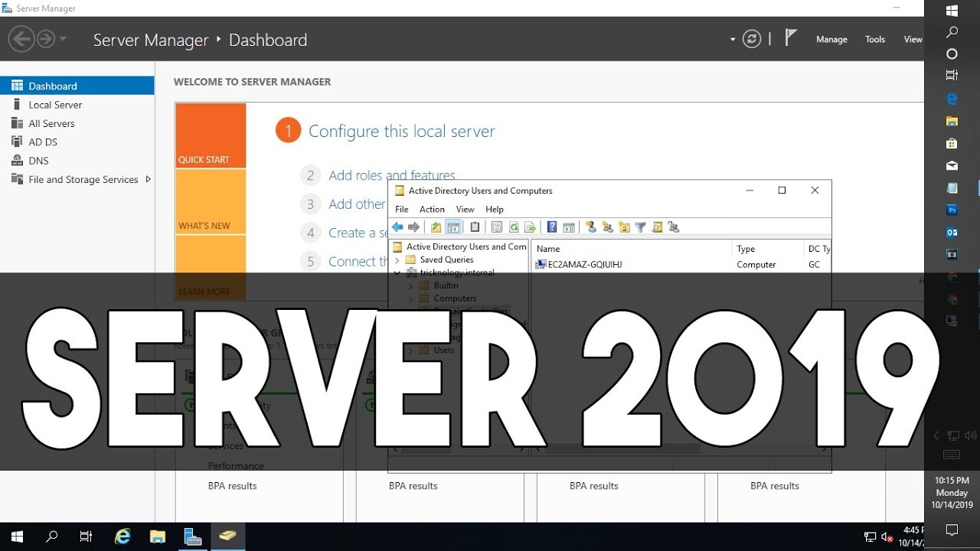Select EC2AMAZ-GQJUIHJ computer row
This screenshot has width=980, height=551.
[579, 265]
